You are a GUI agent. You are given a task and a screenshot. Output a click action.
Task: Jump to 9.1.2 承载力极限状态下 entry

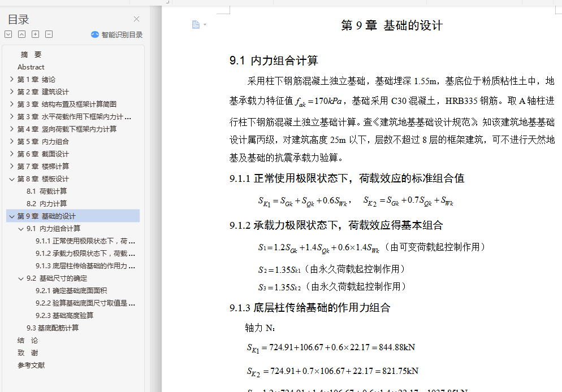[x=85, y=254]
